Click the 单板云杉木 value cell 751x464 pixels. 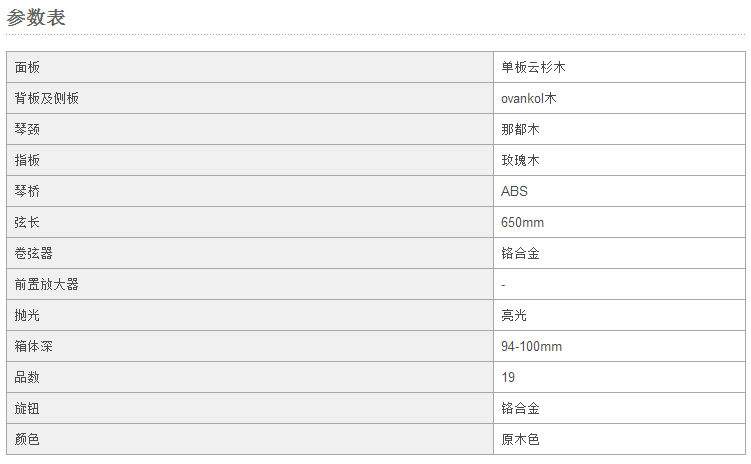tap(619, 67)
